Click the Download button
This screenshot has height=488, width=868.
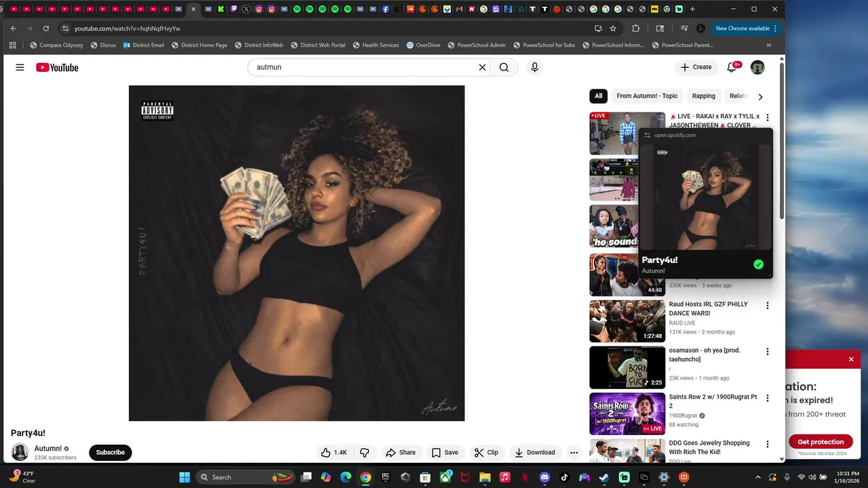click(x=534, y=452)
